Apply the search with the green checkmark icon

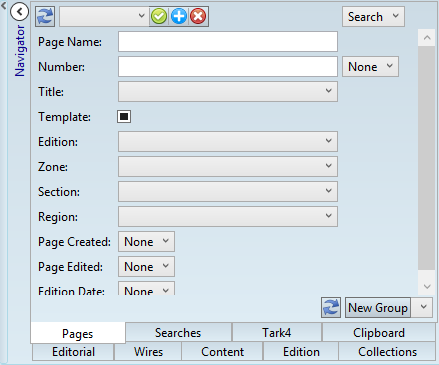(159, 16)
